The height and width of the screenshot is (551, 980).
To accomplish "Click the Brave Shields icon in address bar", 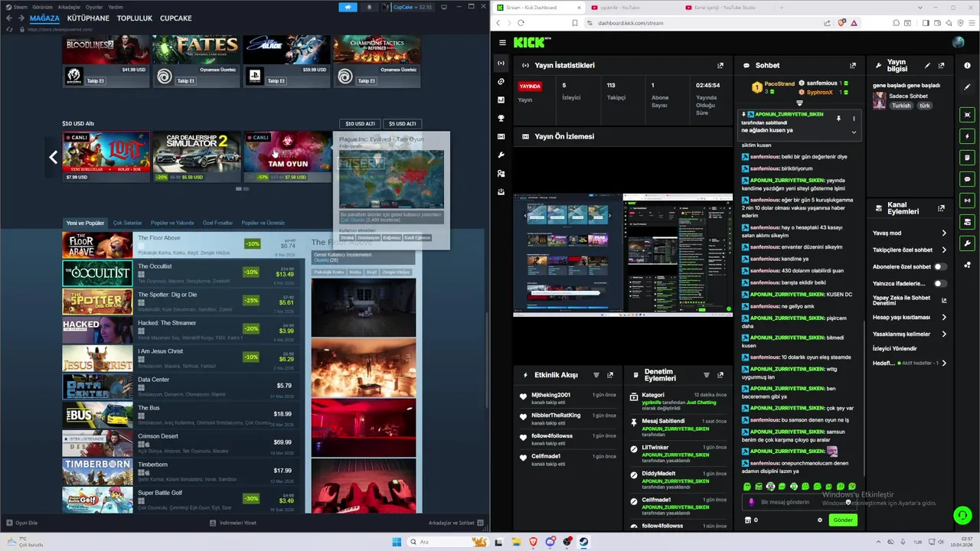I will [841, 23].
